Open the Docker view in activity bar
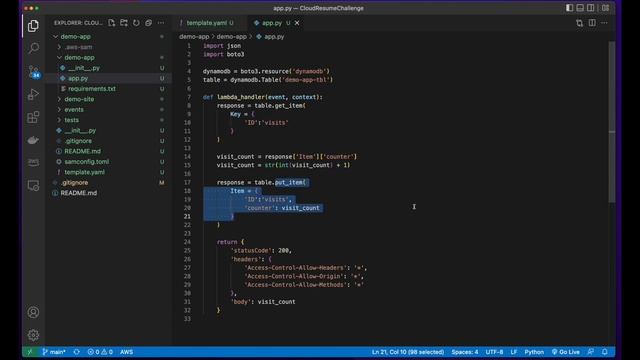 point(33,140)
